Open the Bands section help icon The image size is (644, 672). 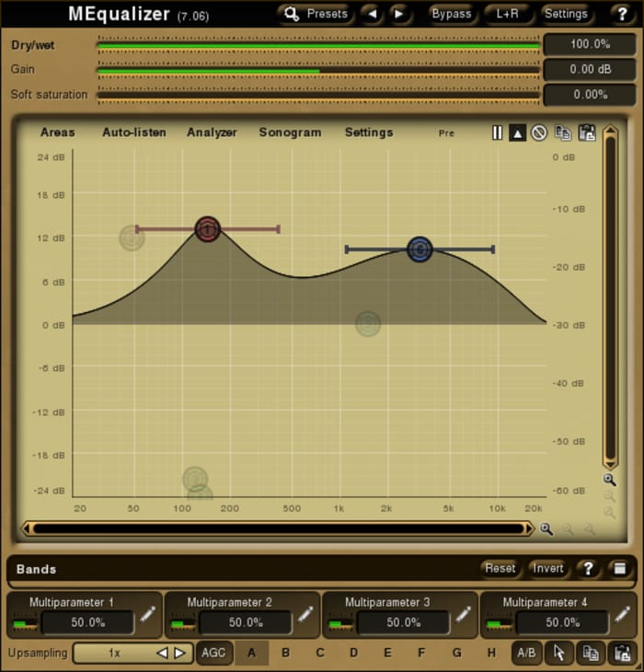(x=588, y=569)
